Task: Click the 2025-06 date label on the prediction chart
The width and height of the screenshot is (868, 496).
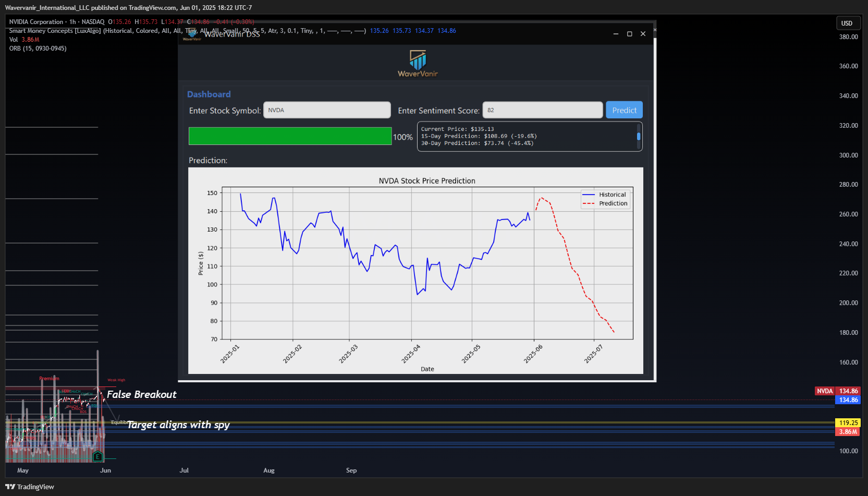Action: (533, 354)
